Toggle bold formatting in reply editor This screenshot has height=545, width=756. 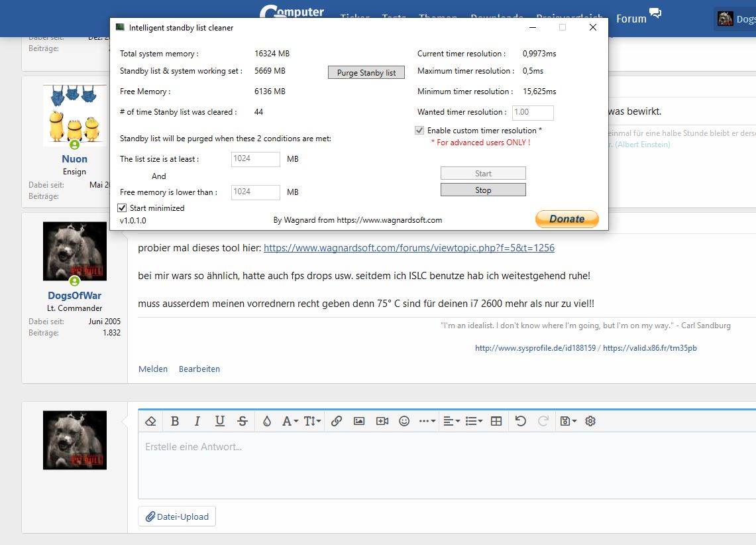tap(174, 421)
